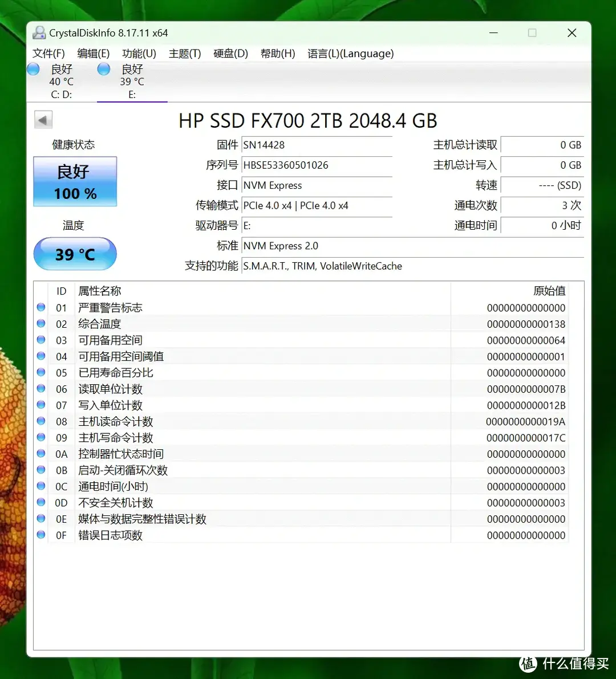Click raw value 0000000000017C
Screen dimensions: 616x679
click(x=526, y=438)
